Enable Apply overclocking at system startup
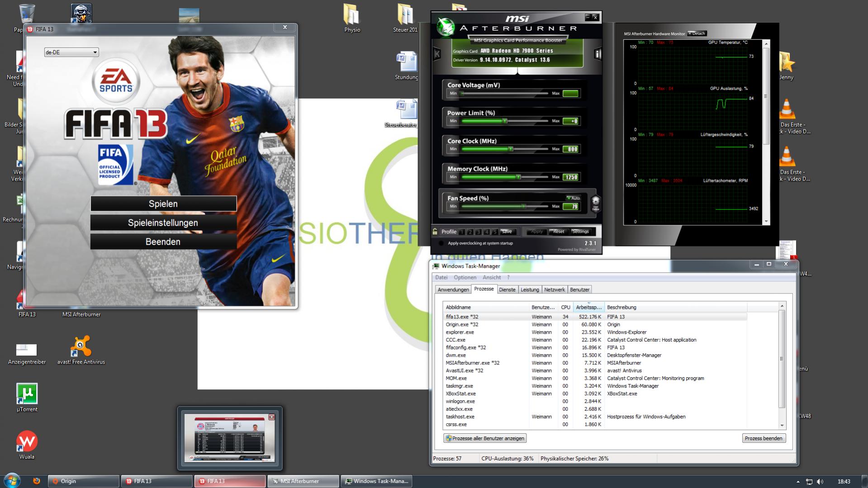The height and width of the screenshot is (488, 868). [441, 243]
